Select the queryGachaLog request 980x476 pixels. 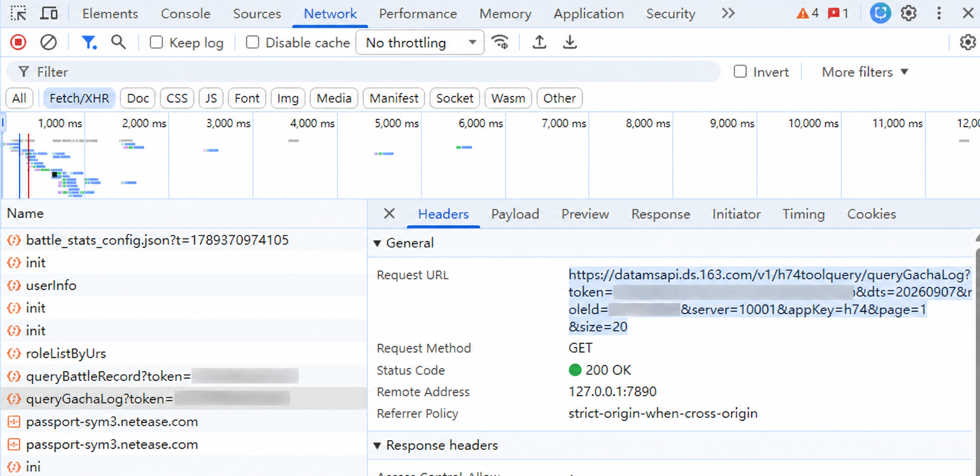click(x=183, y=399)
